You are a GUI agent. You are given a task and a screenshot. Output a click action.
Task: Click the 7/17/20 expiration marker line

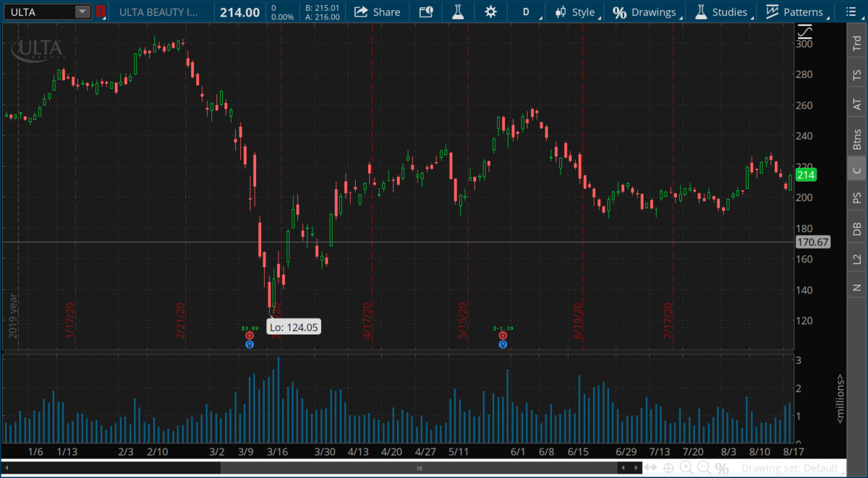pos(673,188)
